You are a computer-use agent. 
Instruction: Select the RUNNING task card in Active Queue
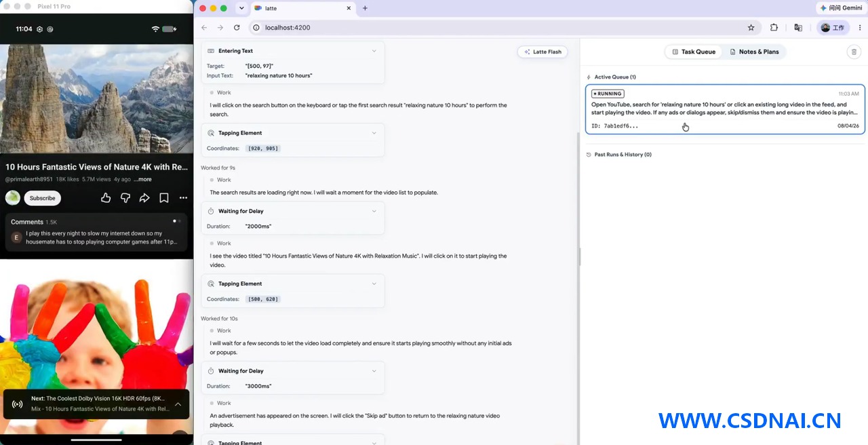[x=725, y=109]
